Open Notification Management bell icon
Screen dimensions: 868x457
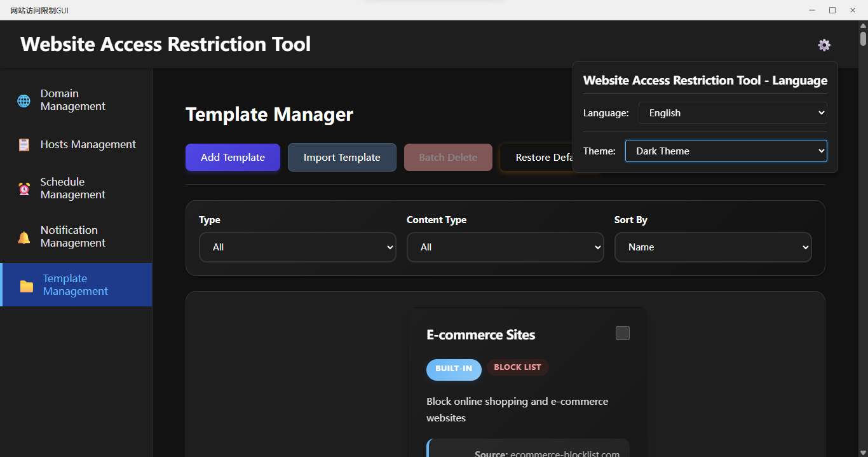[24, 236]
